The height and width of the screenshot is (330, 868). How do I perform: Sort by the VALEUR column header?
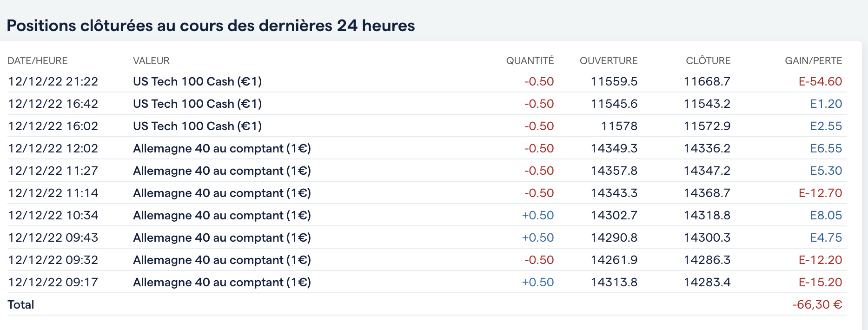151,61
